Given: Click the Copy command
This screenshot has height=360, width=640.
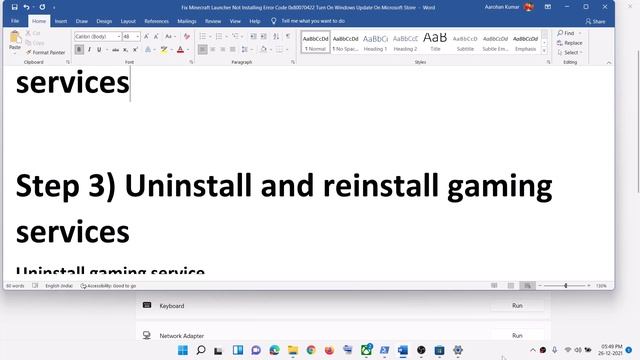Looking at the screenshot, I should (x=35, y=43).
